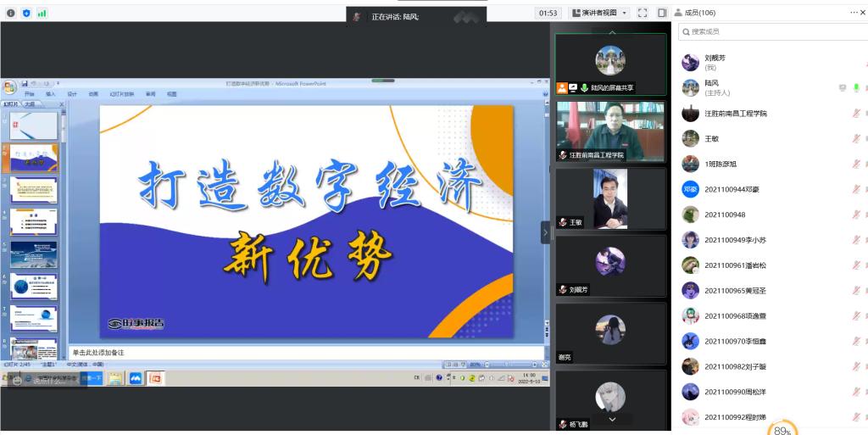Click the meeting info icon
Screen dimensions: 868x435
click(11, 13)
